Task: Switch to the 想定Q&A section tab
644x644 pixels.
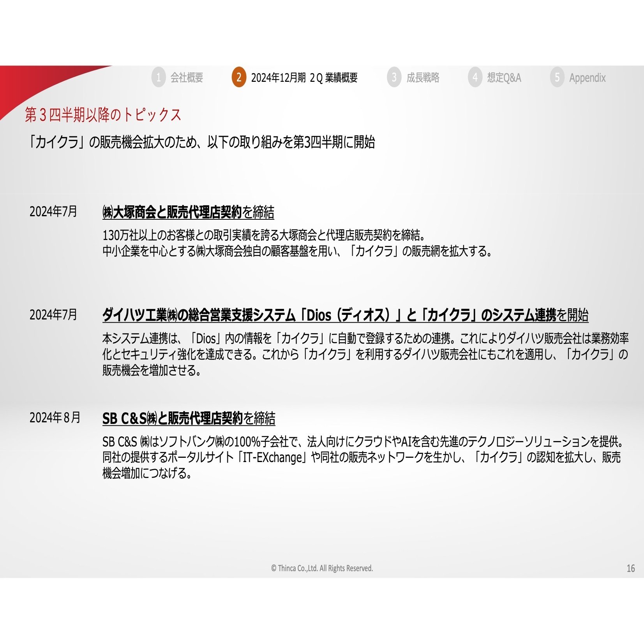Action: coord(504,78)
